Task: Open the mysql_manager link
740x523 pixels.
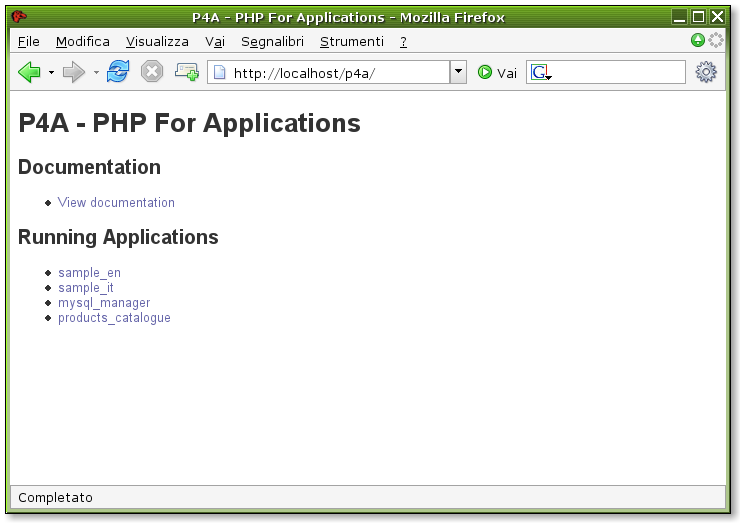Action: tap(104, 303)
